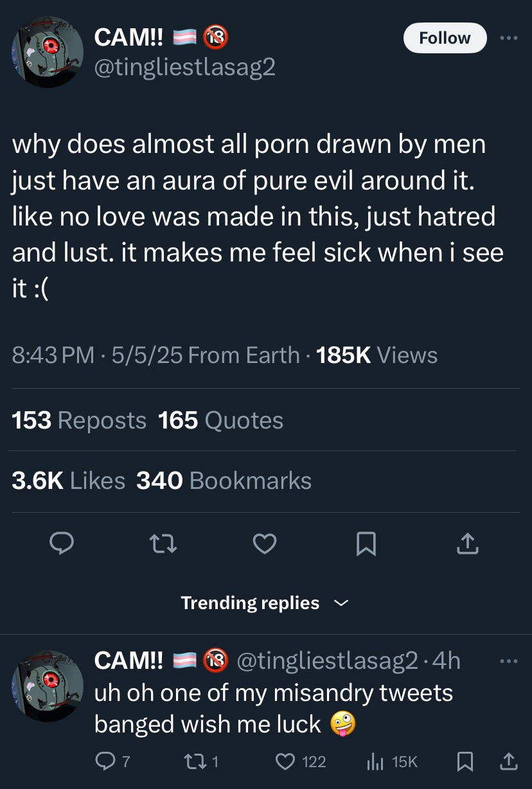View the 153 Reposts list
The image size is (532, 789).
tap(79, 421)
